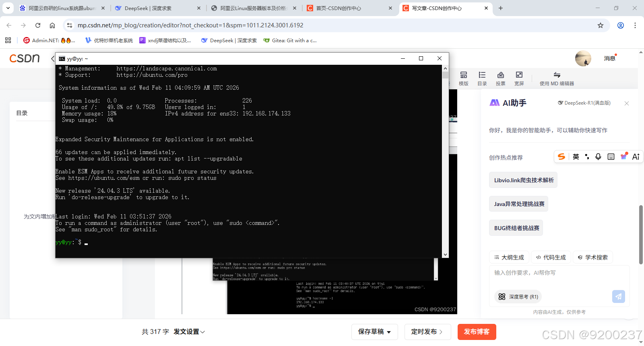This screenshot has height=346, width=644.
Task: Open the Chrome three-dot menu
Action: (635, 25)
